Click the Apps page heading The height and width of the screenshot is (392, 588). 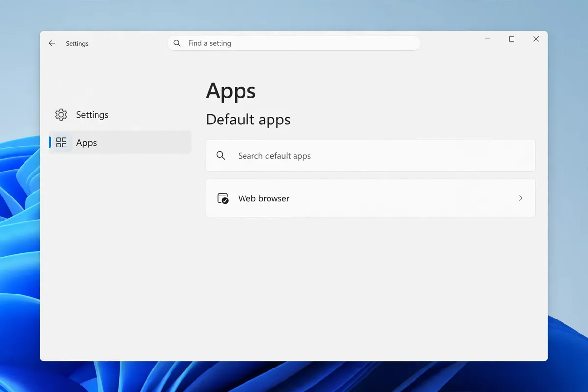coord(231,91)
